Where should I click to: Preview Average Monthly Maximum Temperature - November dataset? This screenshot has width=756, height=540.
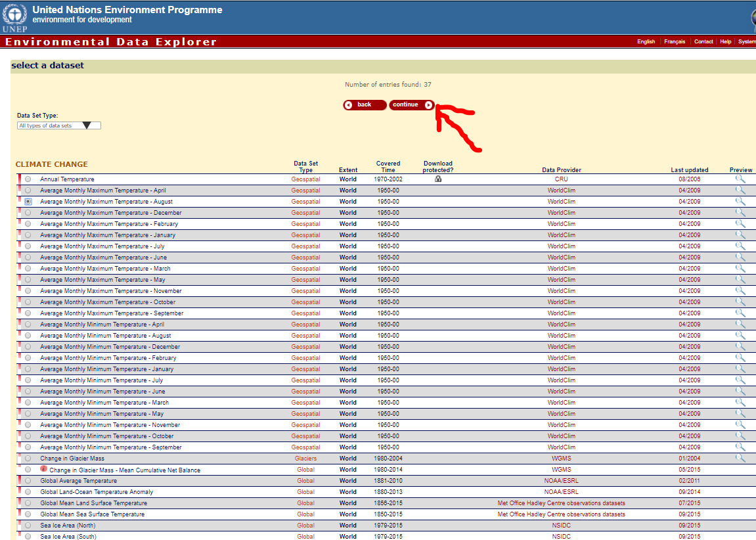740,290
